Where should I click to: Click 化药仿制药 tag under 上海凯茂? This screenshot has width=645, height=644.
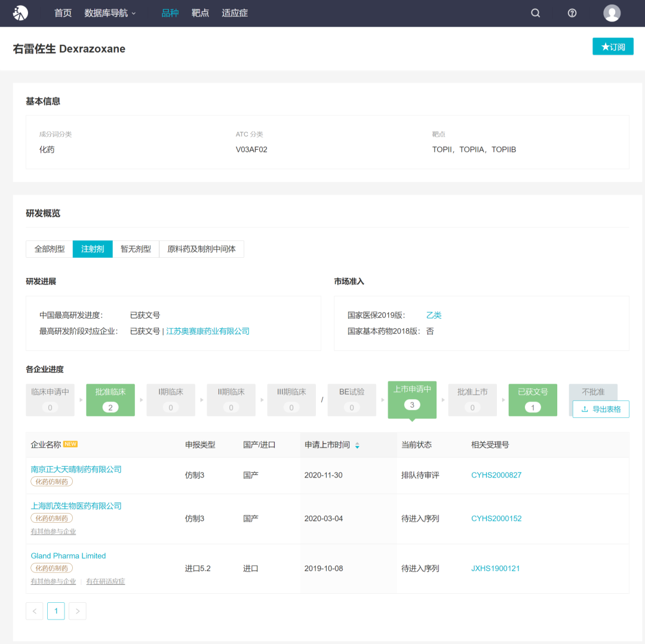pyautogui.click(x=52, y=518)
